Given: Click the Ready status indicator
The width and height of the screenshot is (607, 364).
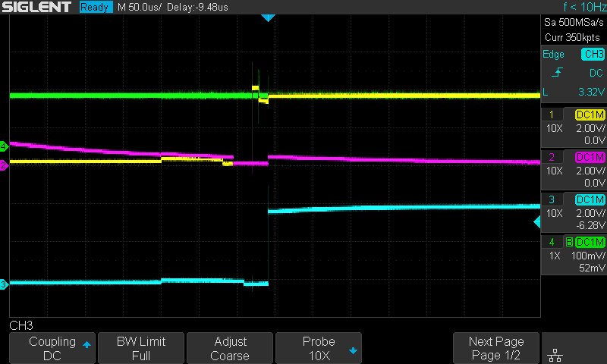Looking at the screenshot, I should tap(96, 7).
